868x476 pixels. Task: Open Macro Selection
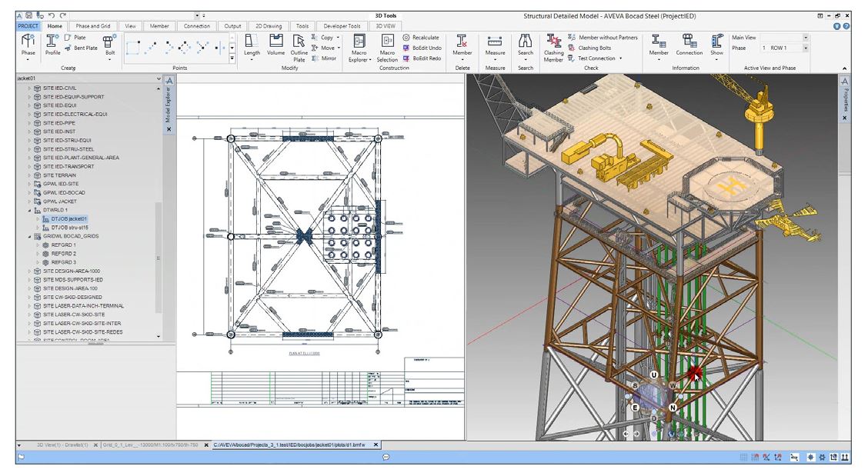tap(387, 48)
